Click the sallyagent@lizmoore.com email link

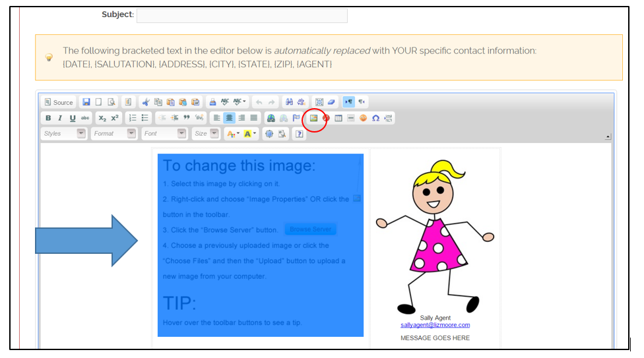[435, 325]
